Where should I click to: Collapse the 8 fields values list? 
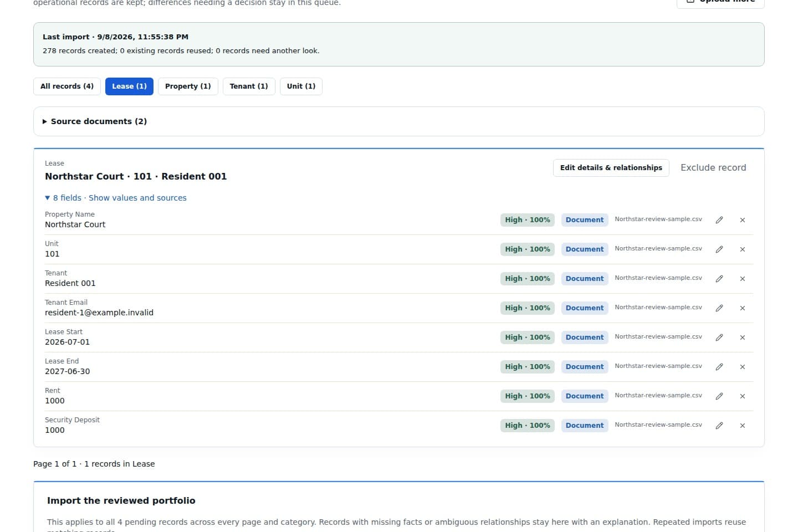click(x=116, y=198)
